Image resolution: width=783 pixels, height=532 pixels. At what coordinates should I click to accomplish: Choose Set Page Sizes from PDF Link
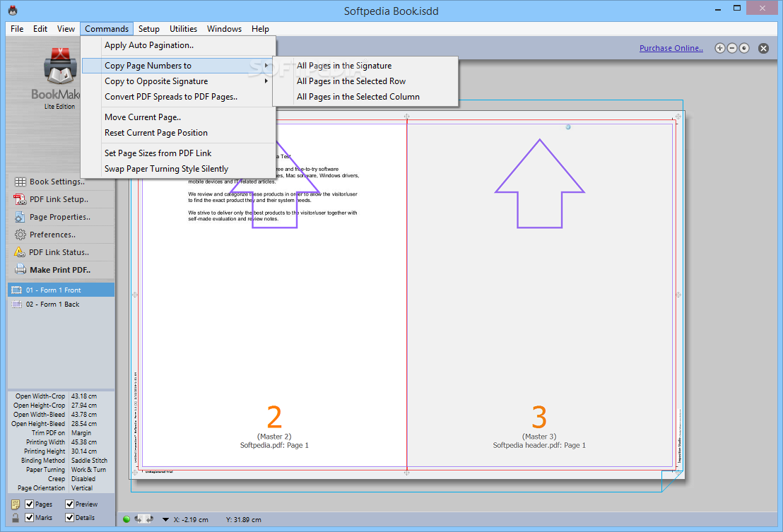click(x=178, y=153)
